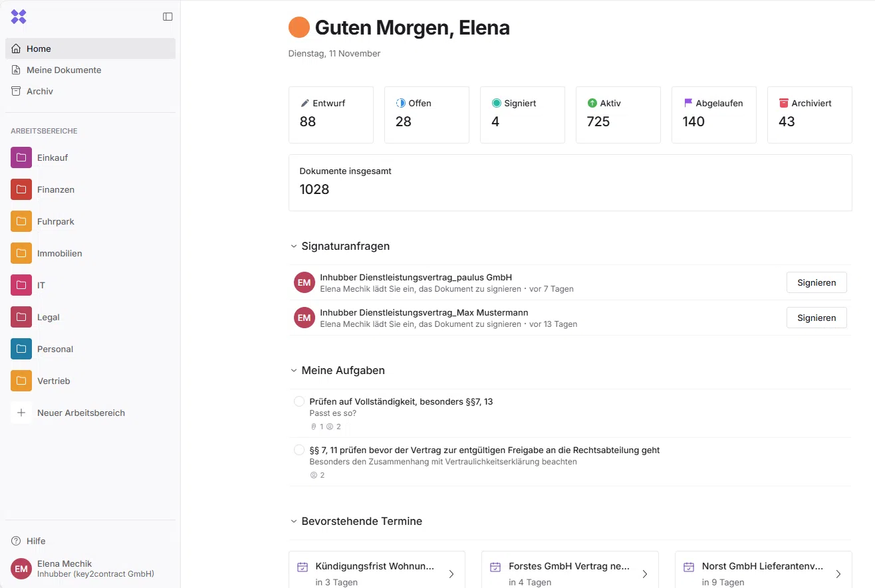The height and width of the screenshot is (588, 875).
Task: Check off the '§§ 7, 11 prüfen' task
Action: (x=299, y=450)
